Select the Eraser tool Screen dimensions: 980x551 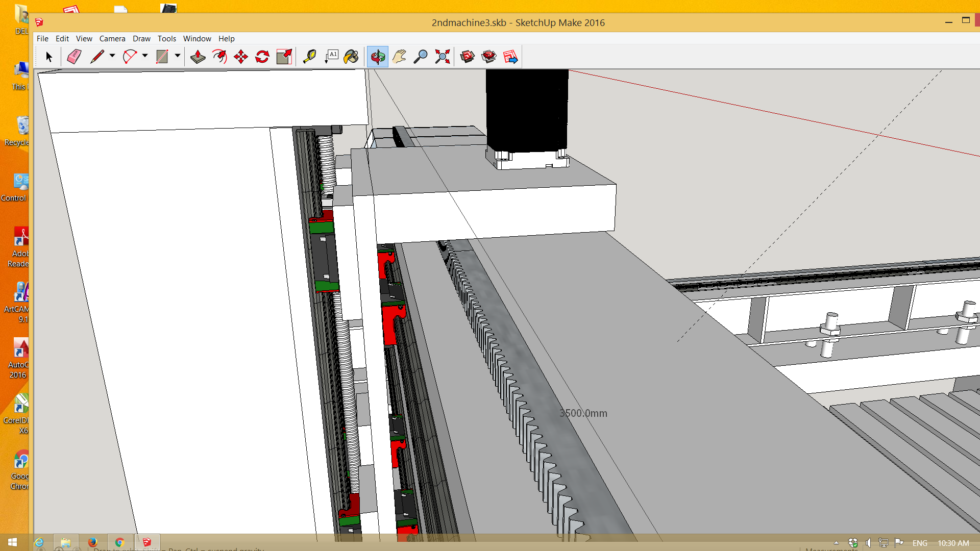pos(74,57)
